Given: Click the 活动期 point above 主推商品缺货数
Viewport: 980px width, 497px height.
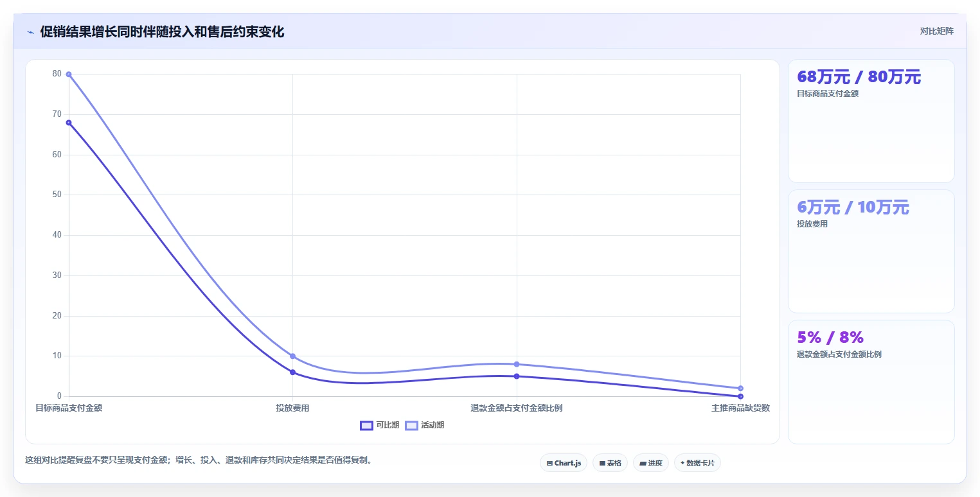Looking at the screenshot, I should pos(740,388).
